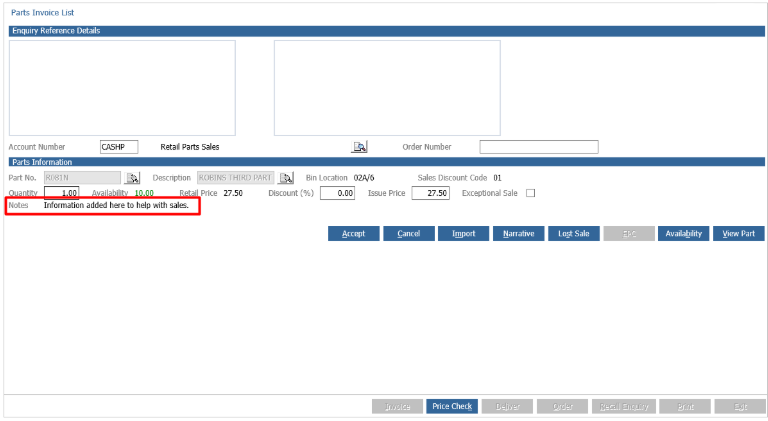Image resolution: width=768 pixels, height=421 pixels.
Task: Open the View Part button
Action: point(738,234)
